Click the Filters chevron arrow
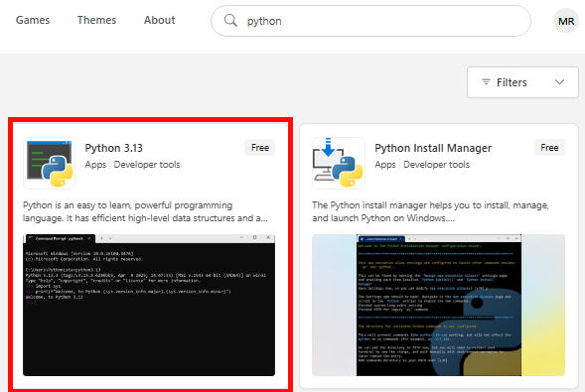The width and height of the screenshot is (585, 392). point(559,82)
